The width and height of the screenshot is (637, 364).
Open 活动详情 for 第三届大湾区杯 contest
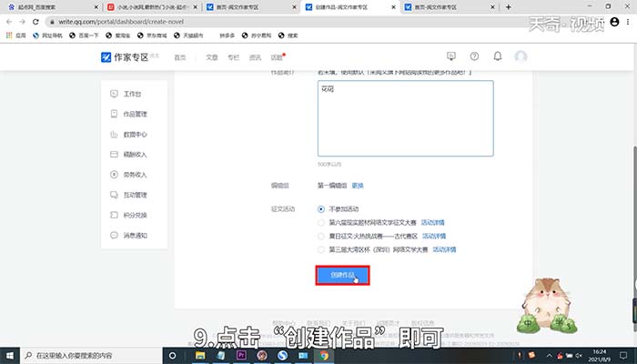(444, 249)
